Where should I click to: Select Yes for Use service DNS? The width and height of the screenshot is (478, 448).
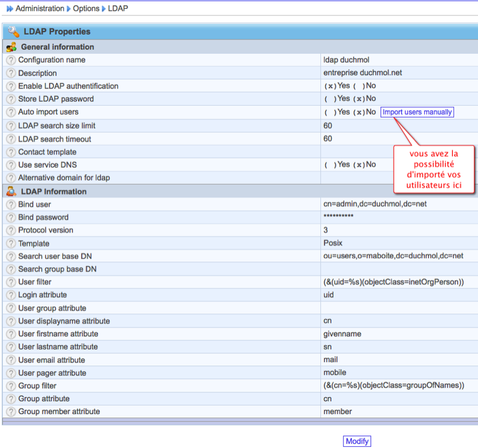330,165
